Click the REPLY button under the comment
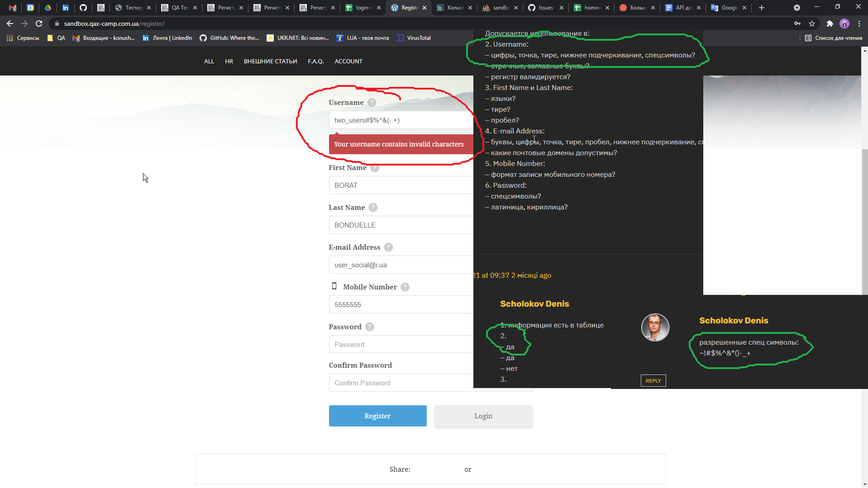868x488 pixels. (653, 381)
